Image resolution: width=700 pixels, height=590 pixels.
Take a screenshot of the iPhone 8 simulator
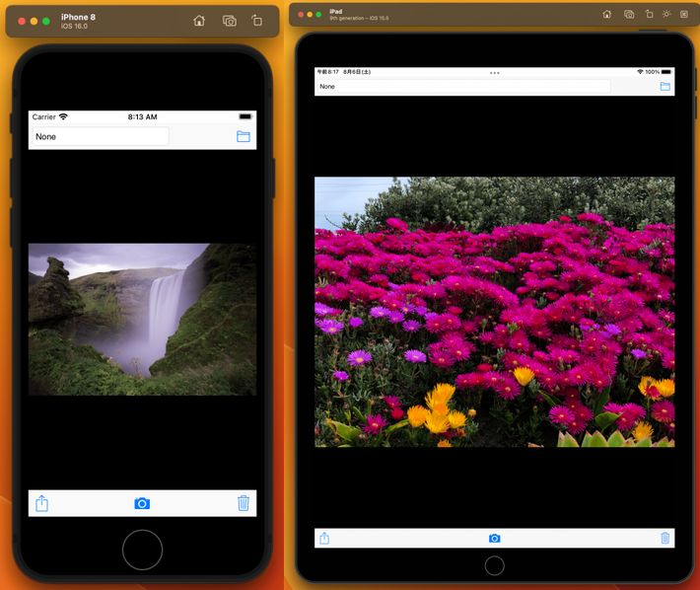point(229,21)
